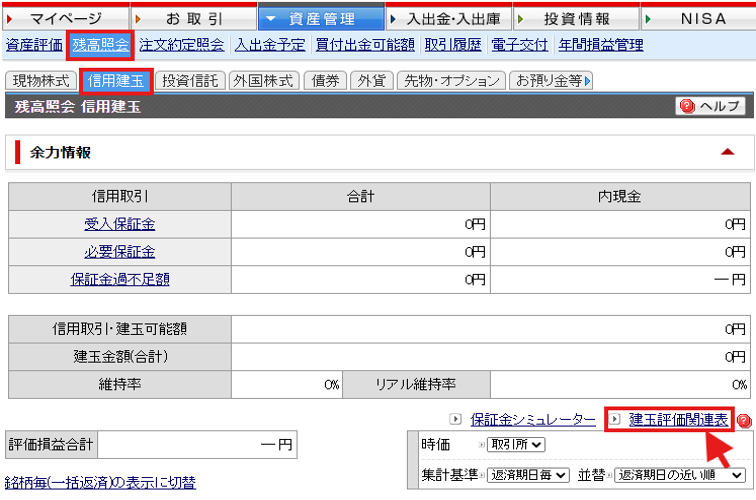Screen dimensions: 756x500
Task: Open the 投資情報 main menu
Action: (x=576, y=19)
